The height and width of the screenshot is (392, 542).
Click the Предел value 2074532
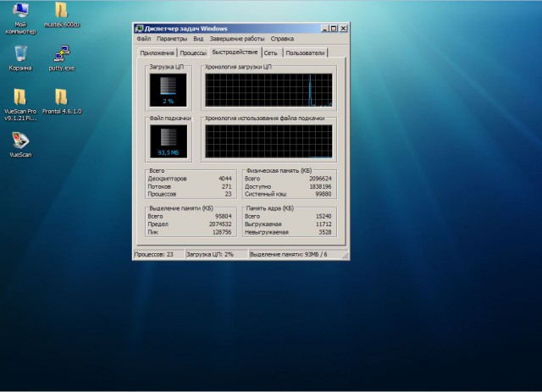point(220,224)
